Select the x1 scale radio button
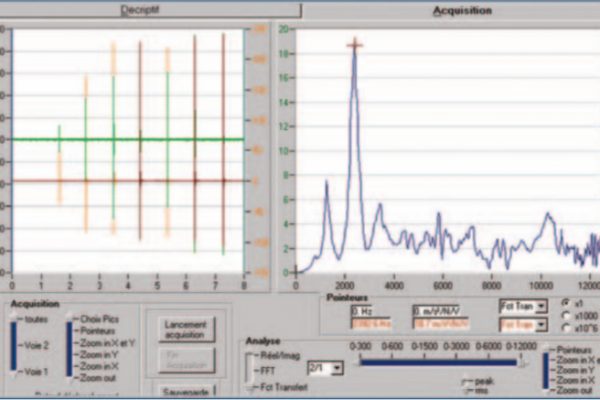Image resolution: width=600 pixels, height=400 pixels. (x=566, y=303)
